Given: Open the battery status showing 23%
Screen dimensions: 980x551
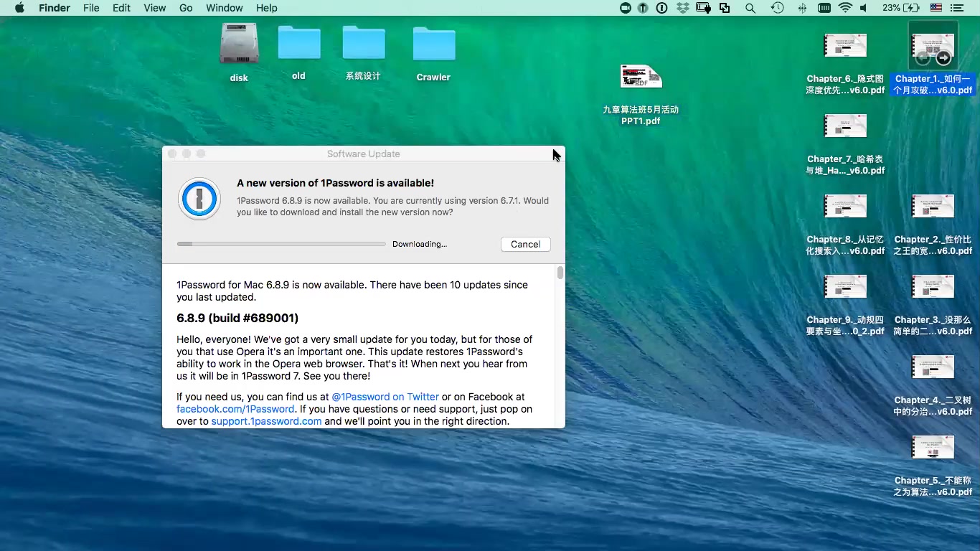Looking at the screenshot, I should coord(901,8).
